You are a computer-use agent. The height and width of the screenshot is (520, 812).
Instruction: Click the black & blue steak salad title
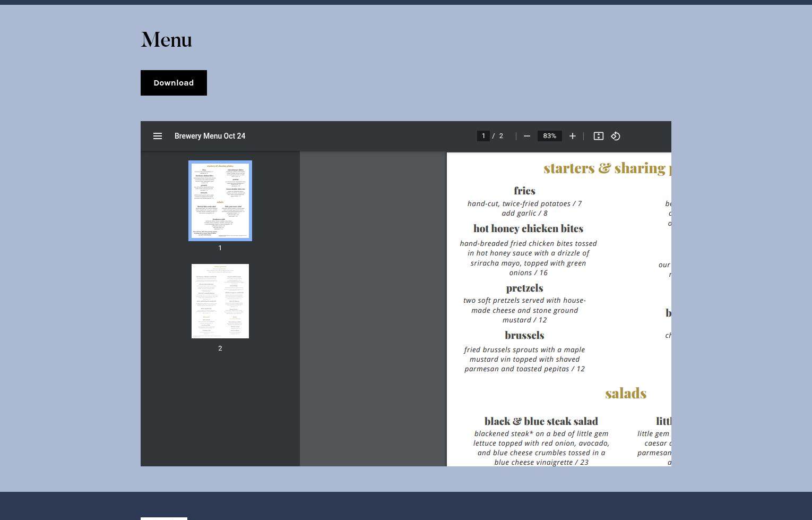point(541,421)
